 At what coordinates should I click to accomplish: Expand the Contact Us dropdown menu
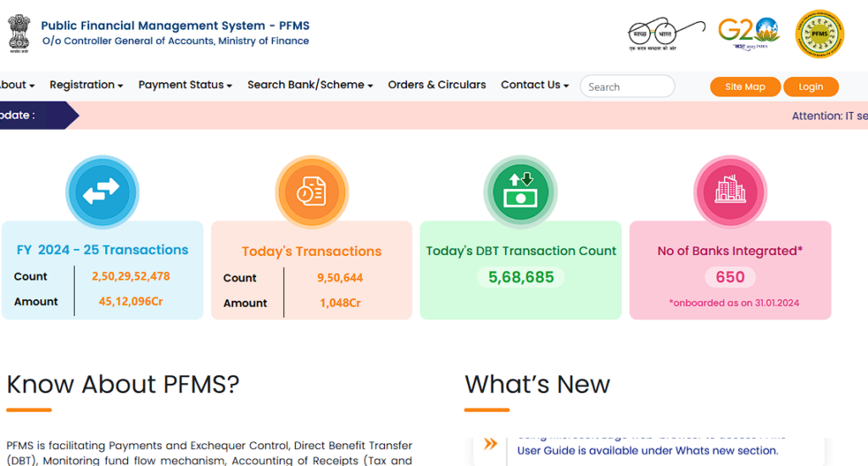coord(535,86)
